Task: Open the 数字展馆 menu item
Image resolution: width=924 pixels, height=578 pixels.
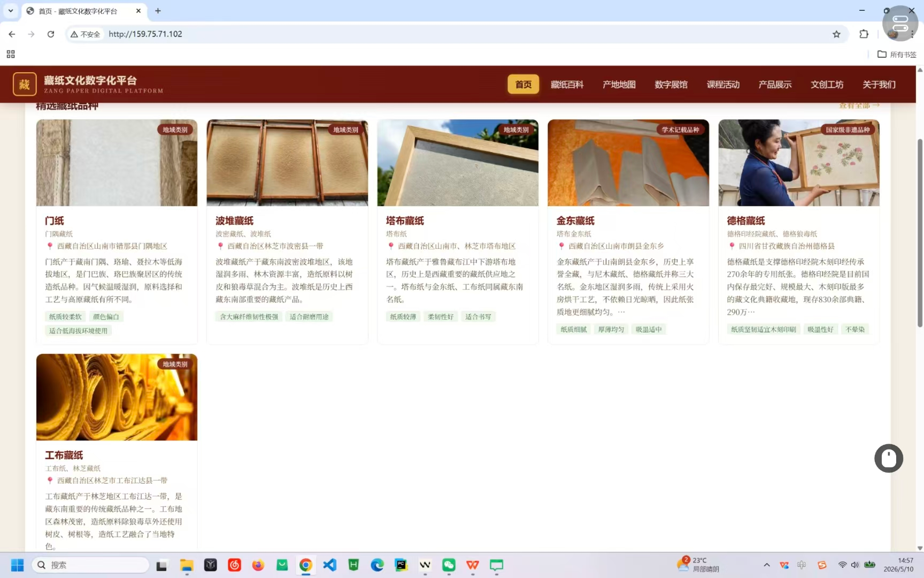Action: (671, 85)
